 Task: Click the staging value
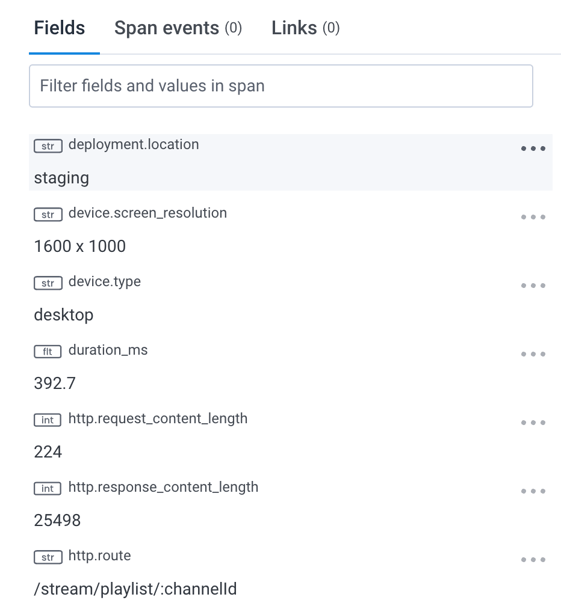pyautogui.click(x=62, y=178)
